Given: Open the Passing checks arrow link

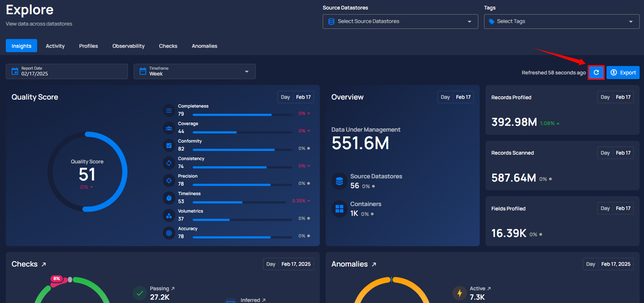Looking at the screenshot, I should [173, 288].
